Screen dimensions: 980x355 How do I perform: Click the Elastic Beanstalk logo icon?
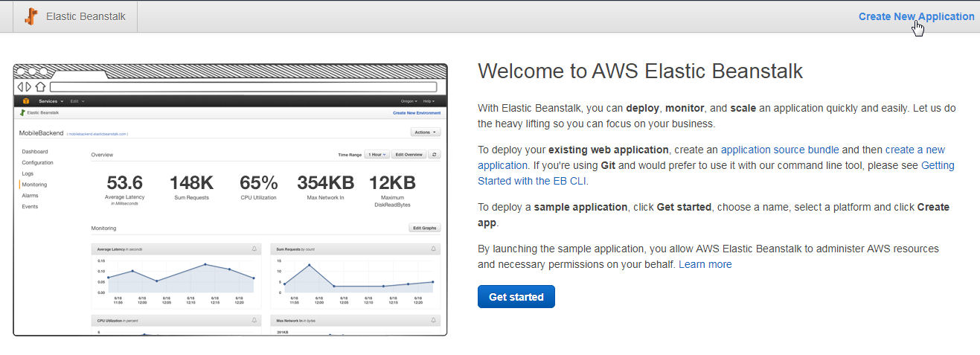[x=31, y=16]
